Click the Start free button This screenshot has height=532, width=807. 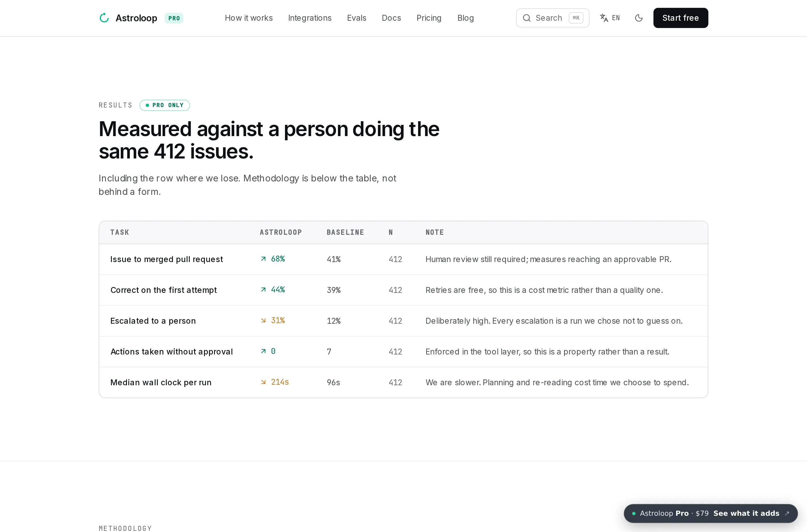(x=680, y=18)
